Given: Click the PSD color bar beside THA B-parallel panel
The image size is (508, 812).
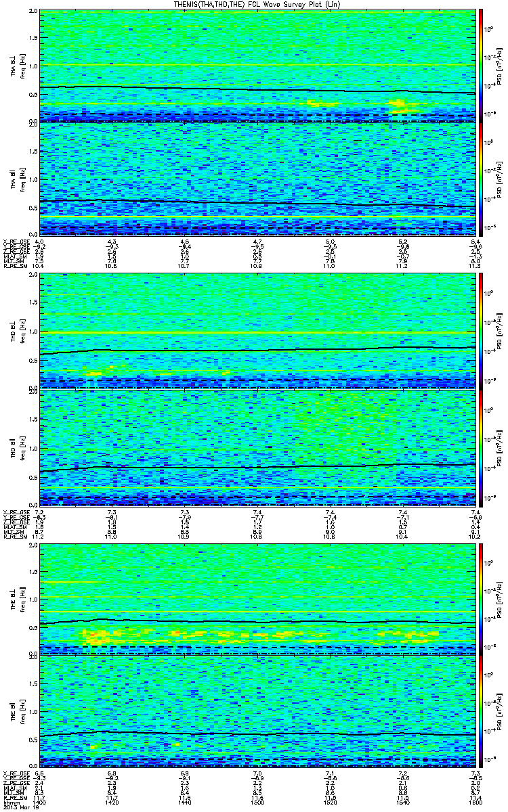Looking at the screenshot, I should coord(481,181).
